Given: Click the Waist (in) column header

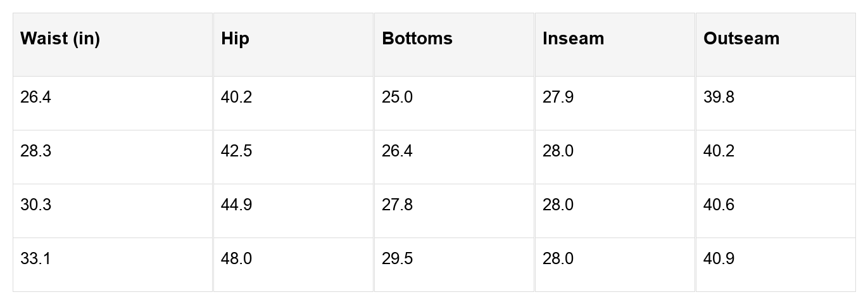Looking at the screenshot, I should pos(60,39).
